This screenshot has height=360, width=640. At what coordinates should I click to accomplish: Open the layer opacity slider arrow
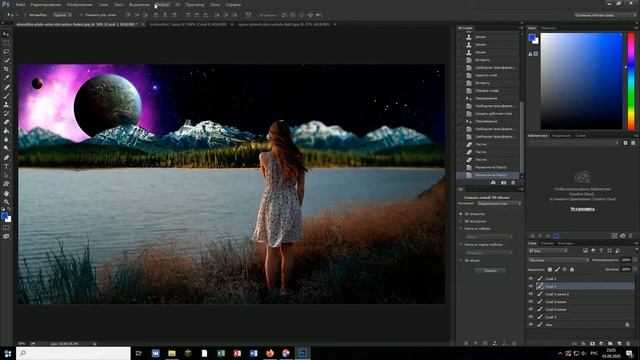635,260
